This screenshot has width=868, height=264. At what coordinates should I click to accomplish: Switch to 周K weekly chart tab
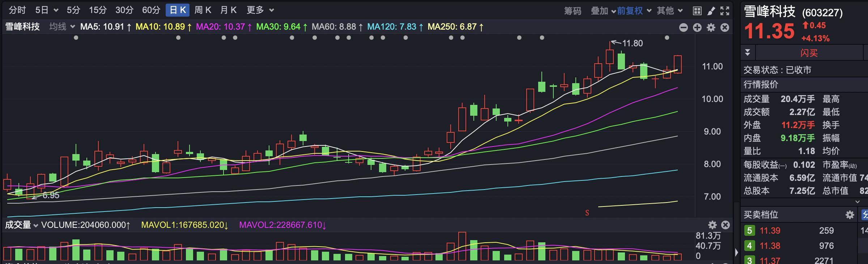point(203,10)
